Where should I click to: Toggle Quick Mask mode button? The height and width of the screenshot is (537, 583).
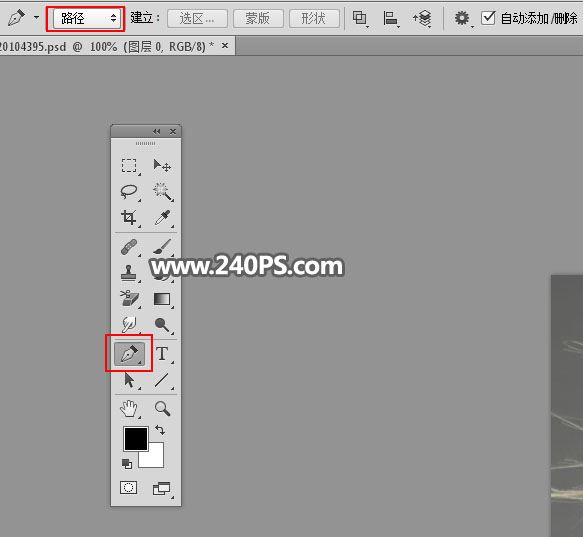pos(129,487)
